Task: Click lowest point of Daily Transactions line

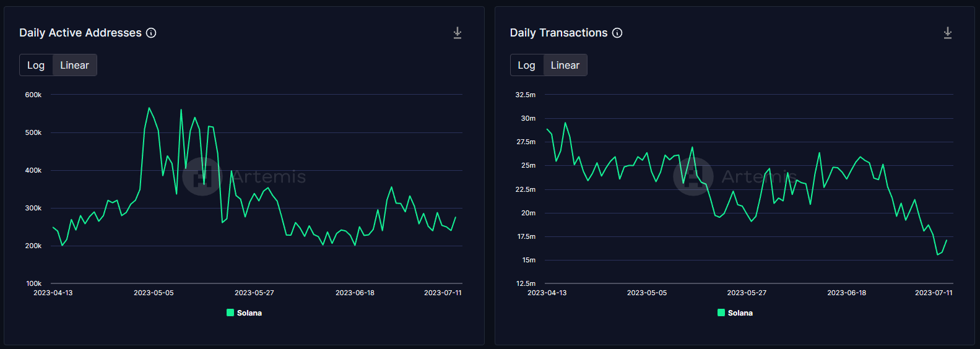Action: click(938, 254)
